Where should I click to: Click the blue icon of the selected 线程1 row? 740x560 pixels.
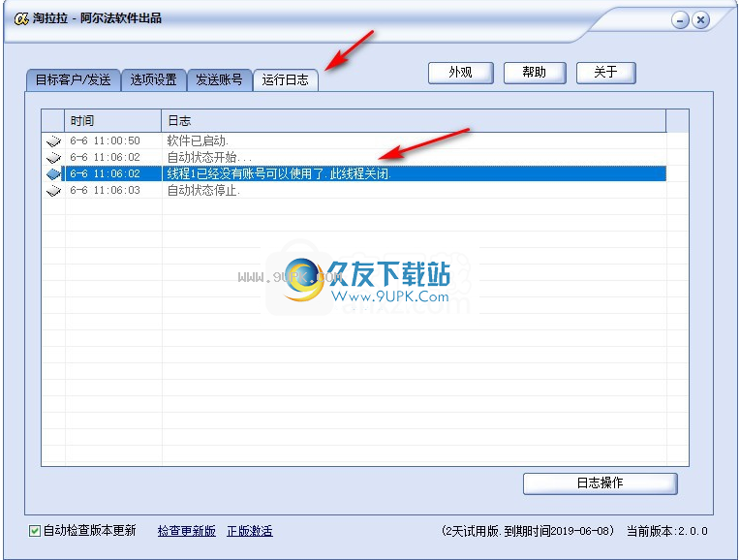tap(54, 173)
